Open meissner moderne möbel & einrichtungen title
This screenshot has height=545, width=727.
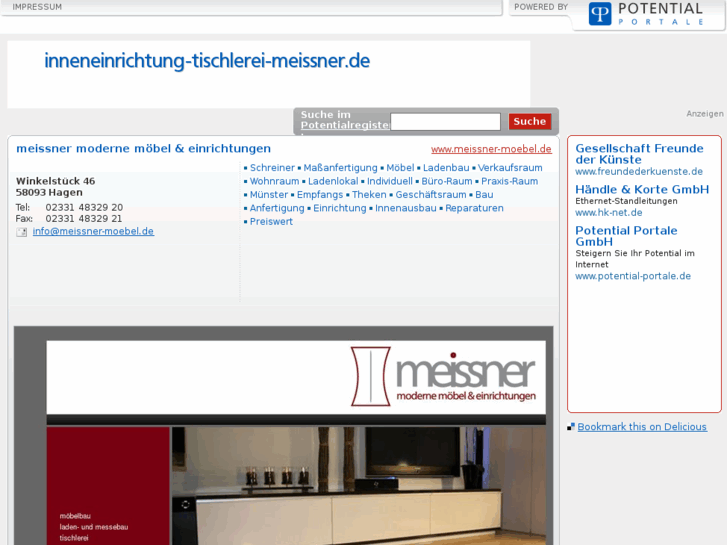[143, 148]
